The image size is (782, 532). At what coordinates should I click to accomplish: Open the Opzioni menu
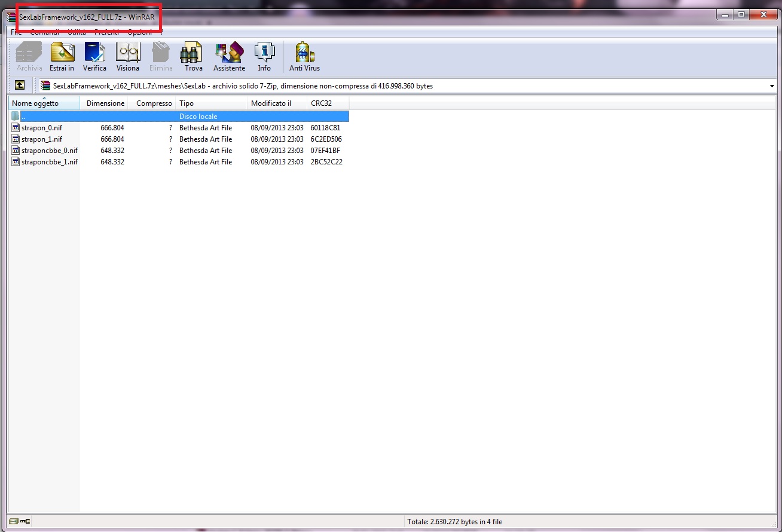pyautogui.click(x=140, y=32)
